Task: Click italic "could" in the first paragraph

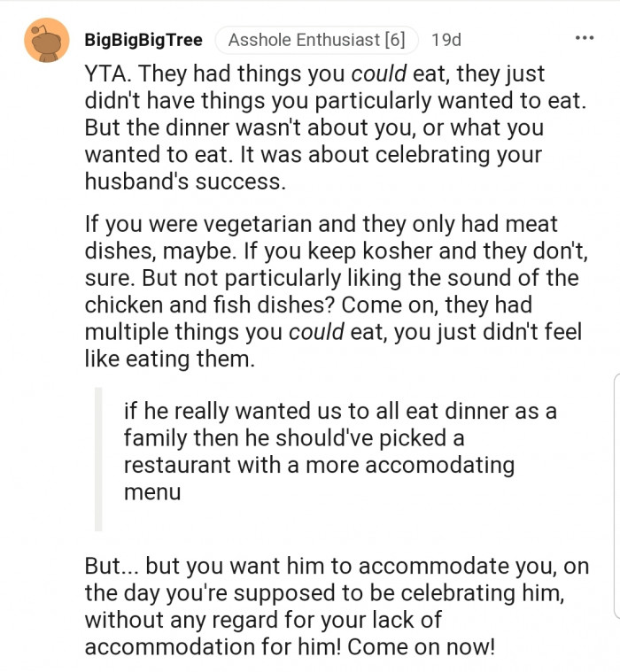Action: [x=379, y=75]
